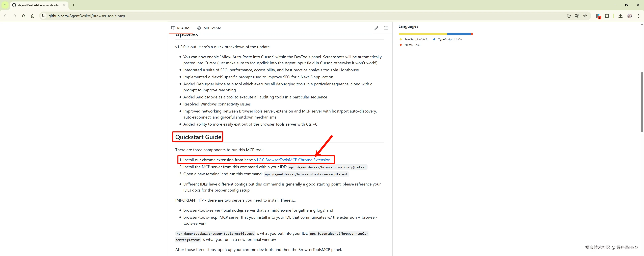Click the edit README pencil icon
The image size is (644, 256).
[376, 28]
